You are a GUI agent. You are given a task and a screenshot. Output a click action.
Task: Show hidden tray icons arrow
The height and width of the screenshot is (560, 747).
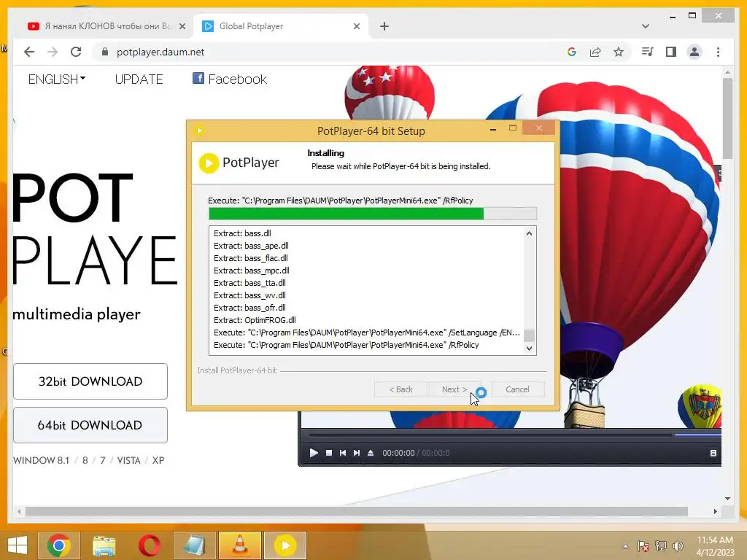tap(625, 546)
